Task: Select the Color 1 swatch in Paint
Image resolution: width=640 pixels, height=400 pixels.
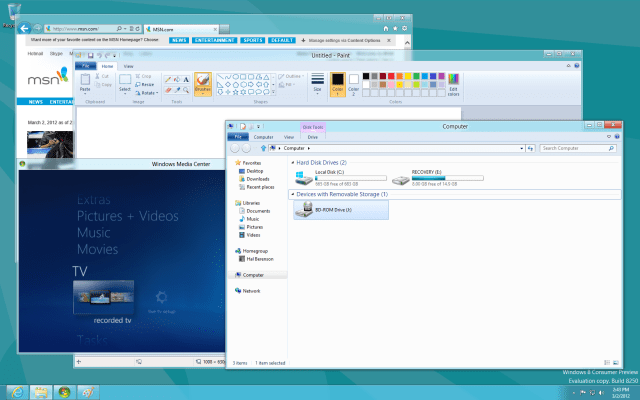Action: [x=337, y=83]
